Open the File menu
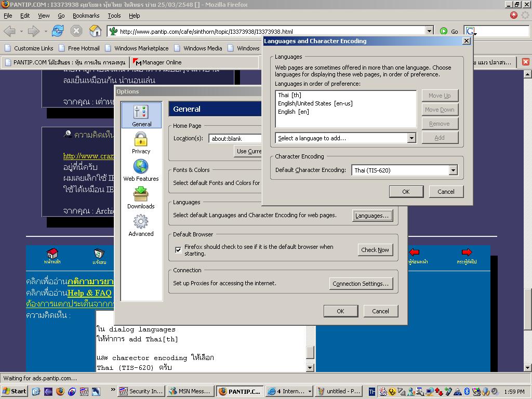The image size is (532, 399). coord(8,16)
